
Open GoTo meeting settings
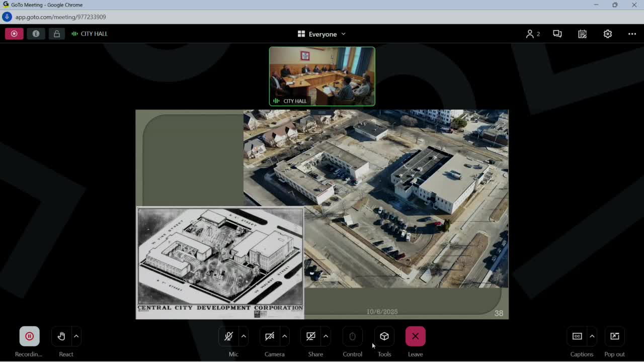click(607, 34)
